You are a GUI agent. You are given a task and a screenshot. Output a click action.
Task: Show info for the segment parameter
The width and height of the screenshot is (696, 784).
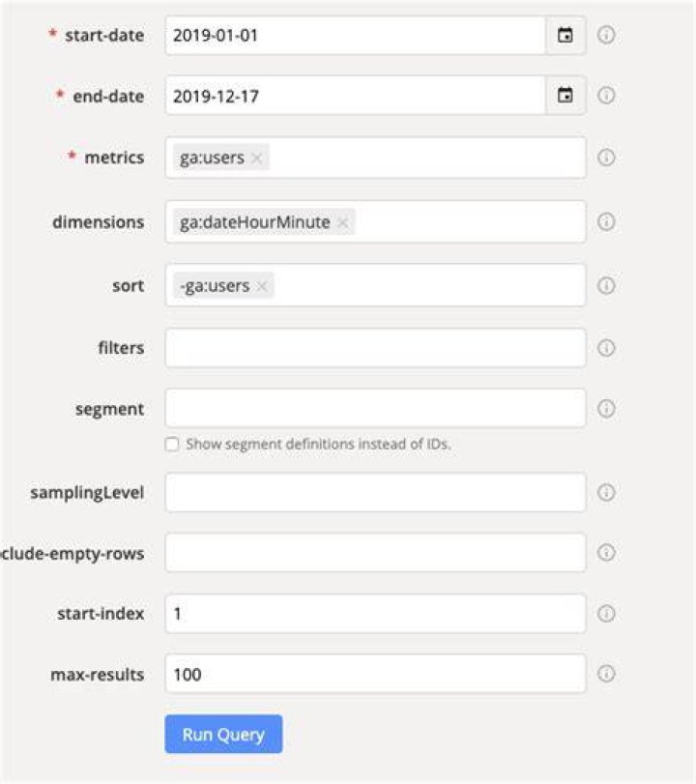tap(606, 409)
